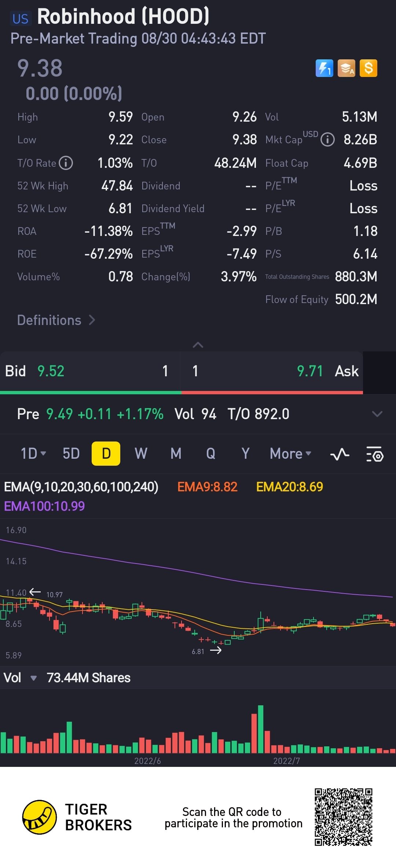Open the Definitions link
Screen dimensions: 396x868
pos(56,320)
